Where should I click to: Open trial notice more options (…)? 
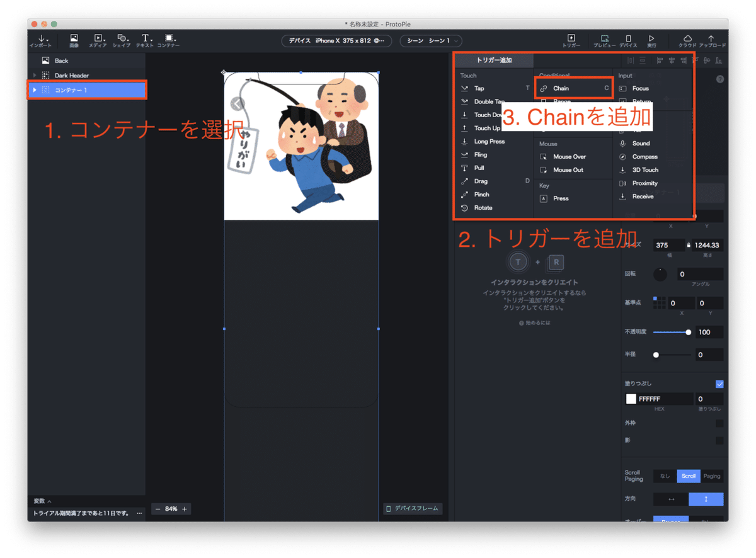click(x=139, y=513)
